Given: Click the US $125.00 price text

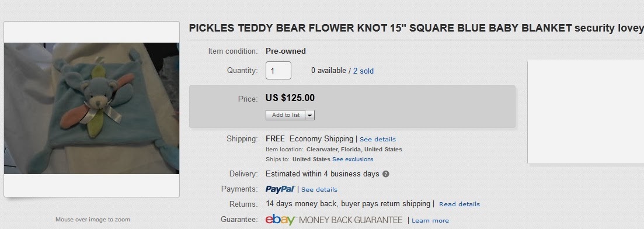Looking at the screenshot, I should pyautogui.click(x=290, y=98).
